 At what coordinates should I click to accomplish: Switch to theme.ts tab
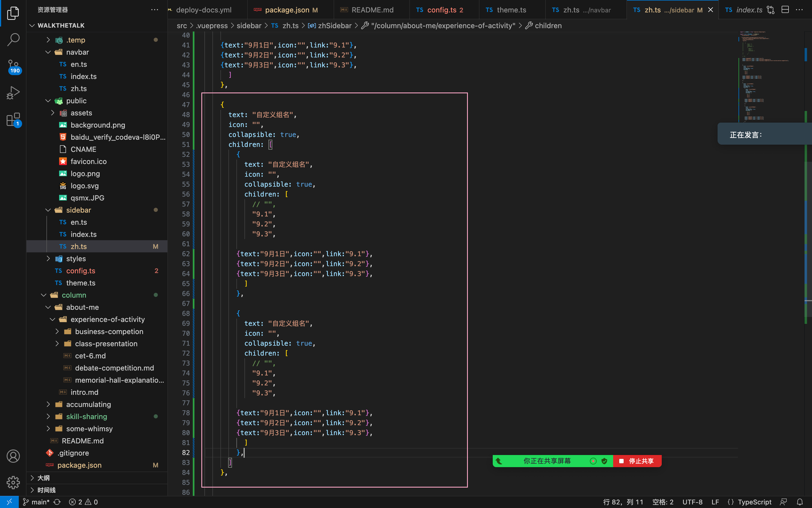tap(512, 10)
